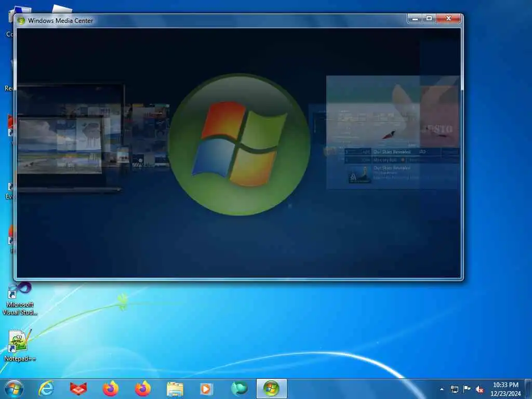Image resolution: width=532 pixels, height=399 pixels.
Task: Select the Microsoft Visual Studio desktop shortcut
Action: [x=20, y=299]
